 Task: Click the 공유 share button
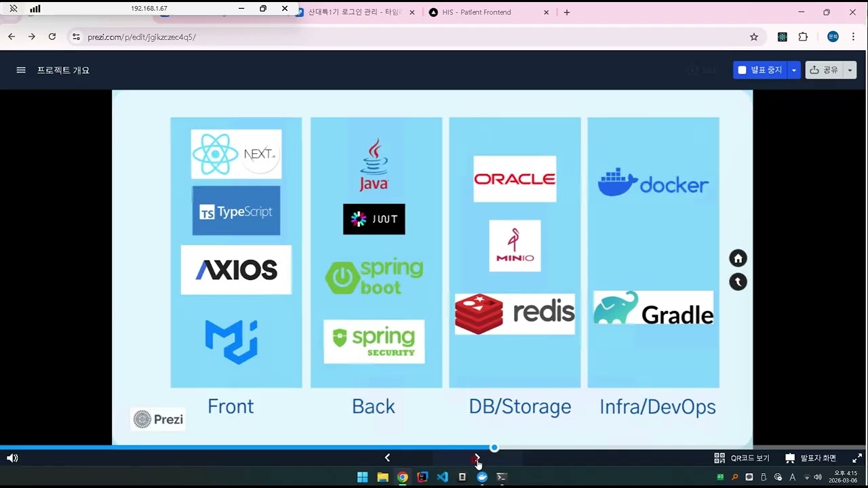click(825, 70)
